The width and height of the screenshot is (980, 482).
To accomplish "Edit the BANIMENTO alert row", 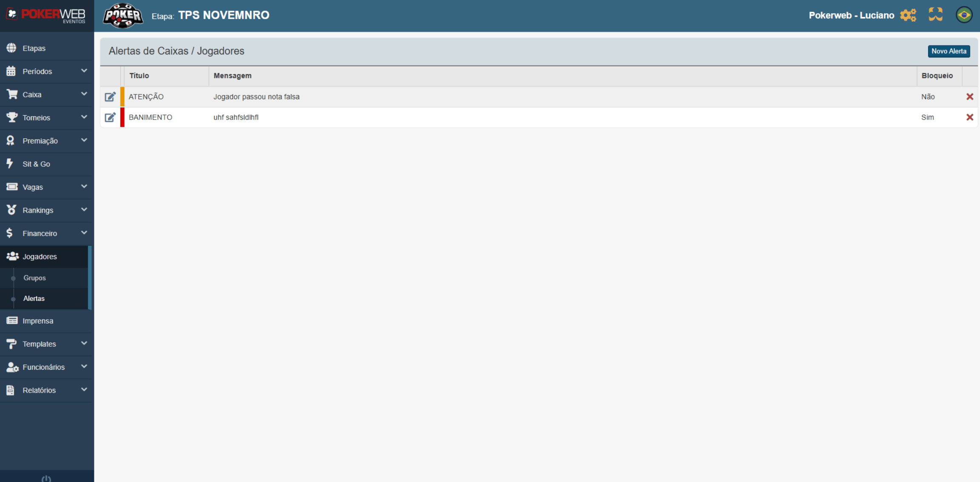I will point(110,117).
